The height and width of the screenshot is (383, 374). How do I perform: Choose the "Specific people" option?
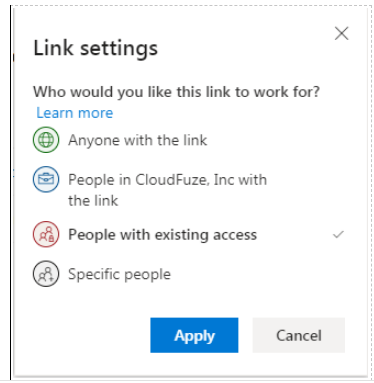coord(188,274)
